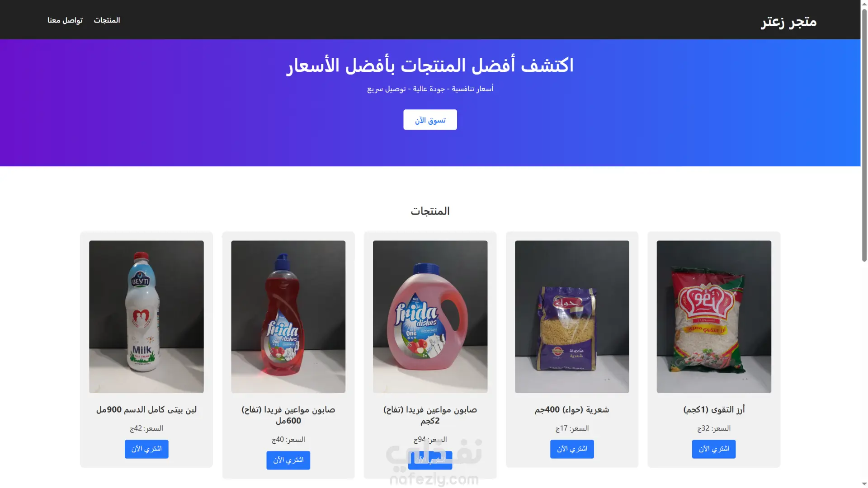Click the لبن بيتى كامل الدسم title
The width and height of the screenshot is (868, 488).
146,409
